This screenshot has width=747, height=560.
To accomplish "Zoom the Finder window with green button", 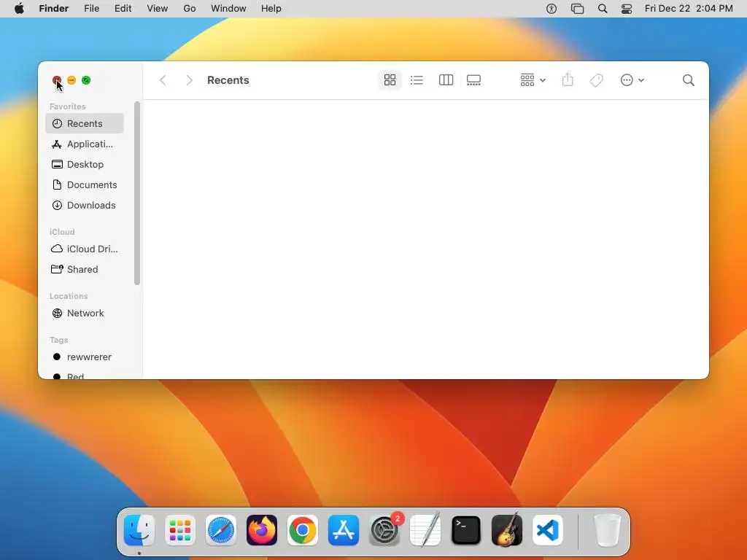I will point(86,80).
